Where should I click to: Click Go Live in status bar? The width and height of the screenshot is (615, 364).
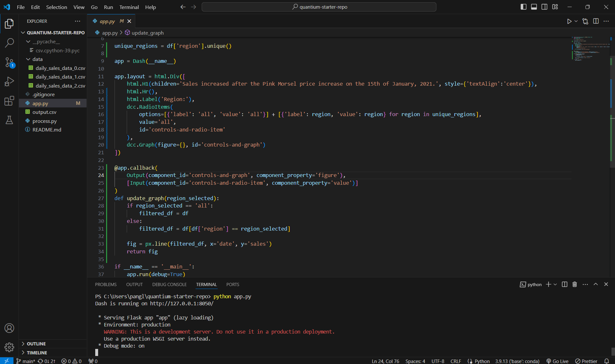coord(557,361)
